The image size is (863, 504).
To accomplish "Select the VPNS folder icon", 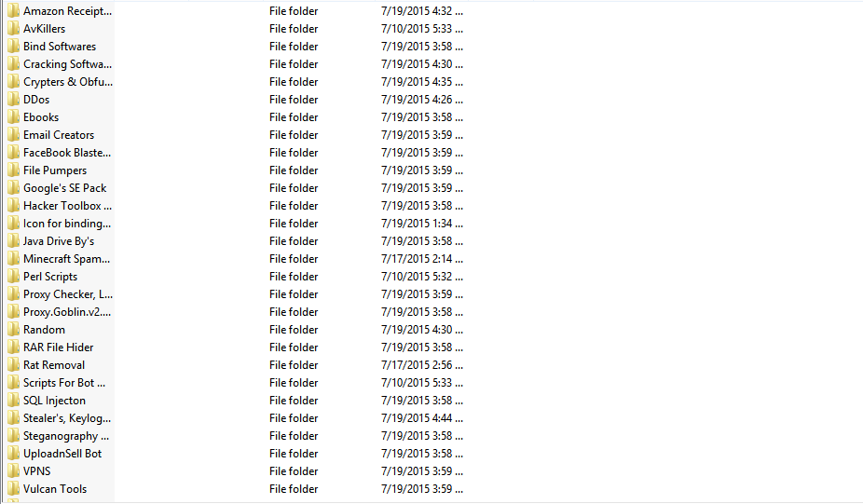I will (x=13, y=471).
